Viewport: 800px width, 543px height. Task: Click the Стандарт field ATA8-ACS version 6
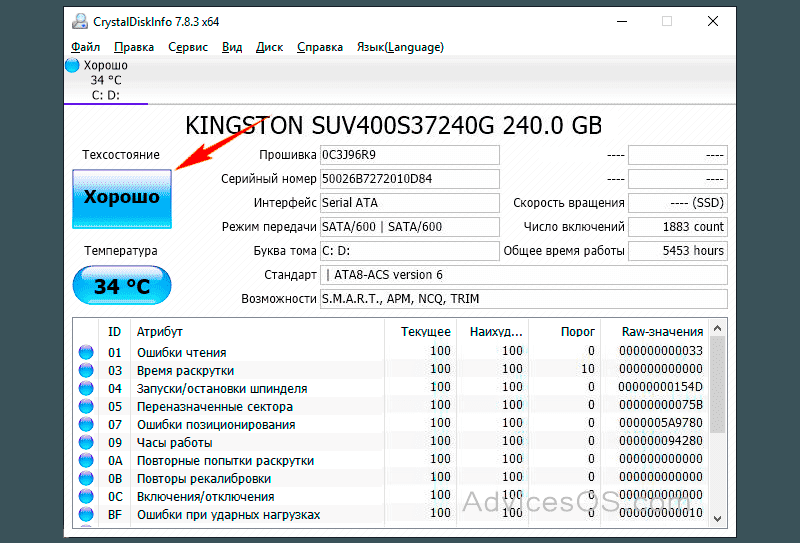point(524,275)
